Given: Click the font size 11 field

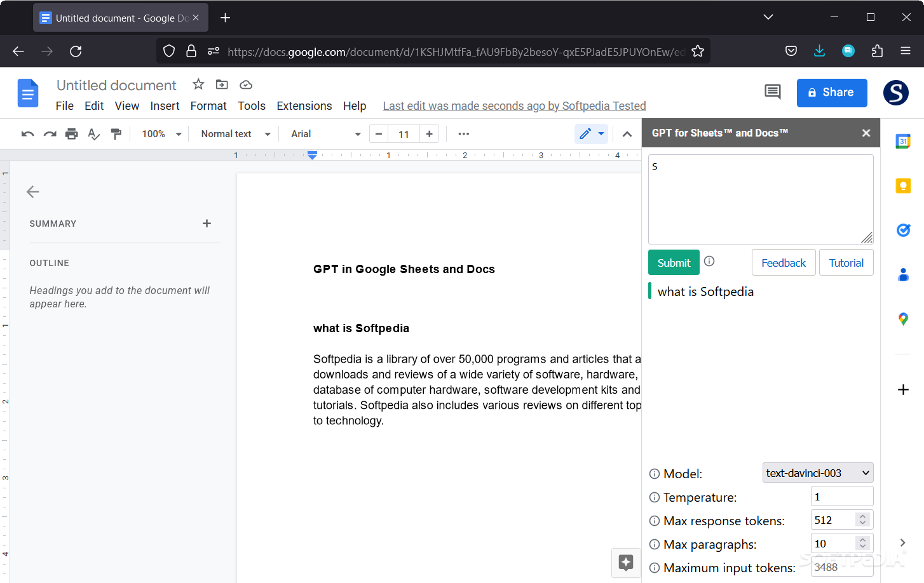Looking at the screenshot, I should (404, 134).
